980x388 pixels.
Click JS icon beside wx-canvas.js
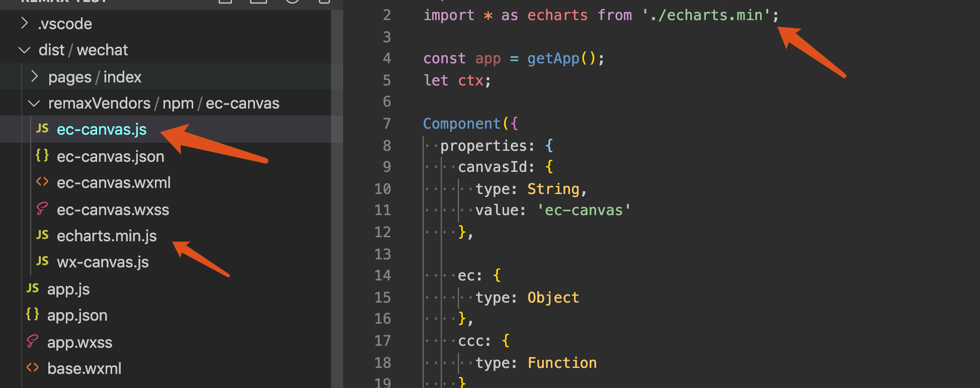coord(42,261)
